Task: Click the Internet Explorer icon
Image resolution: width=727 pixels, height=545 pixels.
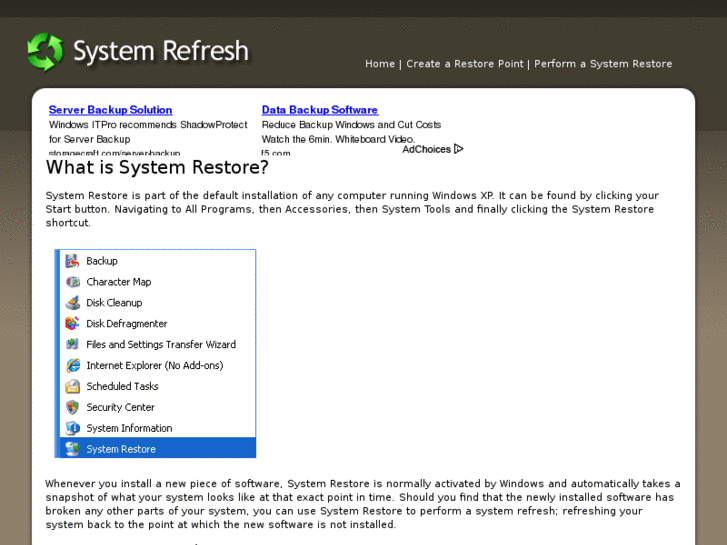Action: point(72,365)
